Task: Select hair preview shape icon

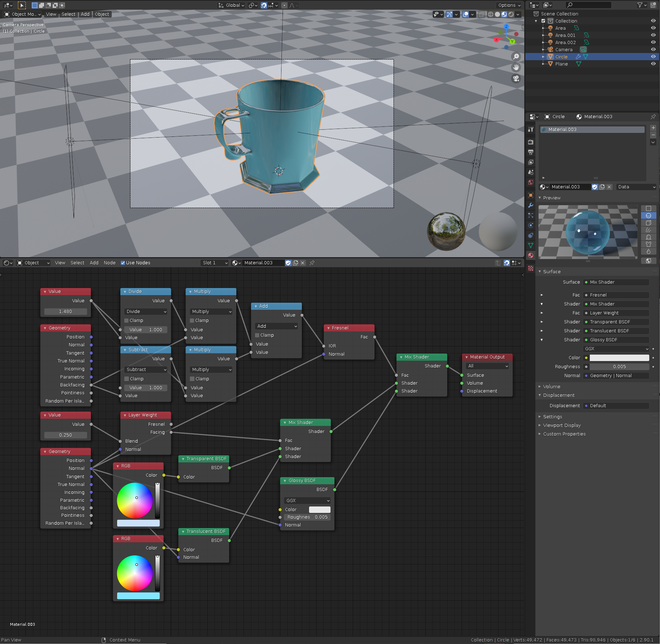Action: pyautogui.click(x=648, y=230)
